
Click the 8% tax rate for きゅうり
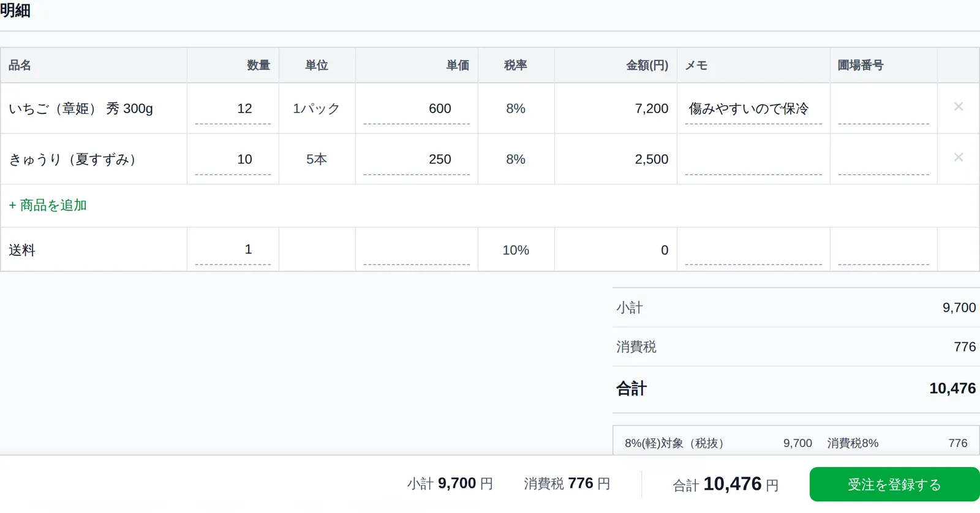pyautogui.click(x=516, y=159)
